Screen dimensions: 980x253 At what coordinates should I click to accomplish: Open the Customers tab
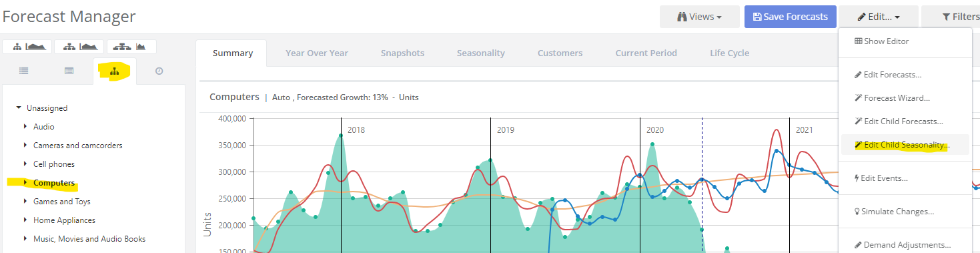[x=560, y=53]
